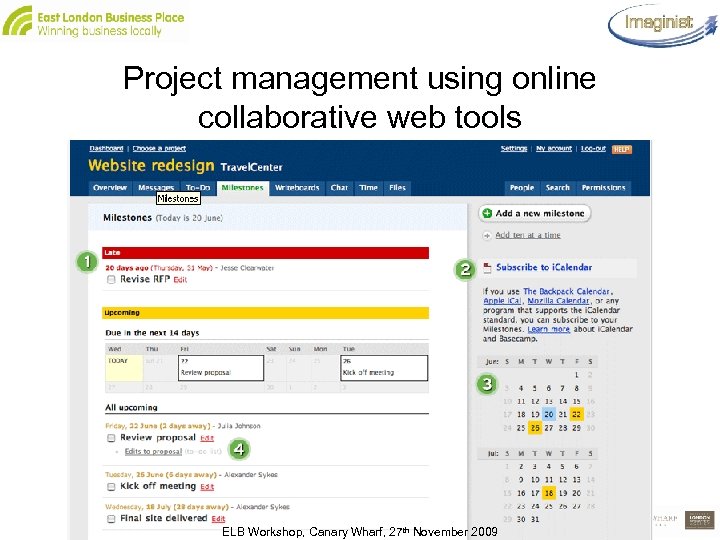Click the Dashboard link

click(x=107, y=148)
